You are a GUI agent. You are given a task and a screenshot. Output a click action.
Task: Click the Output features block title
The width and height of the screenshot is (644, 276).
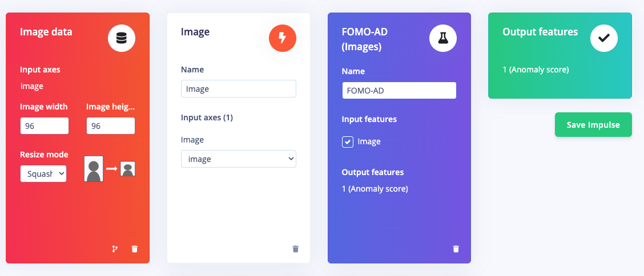tap(540, 31)
